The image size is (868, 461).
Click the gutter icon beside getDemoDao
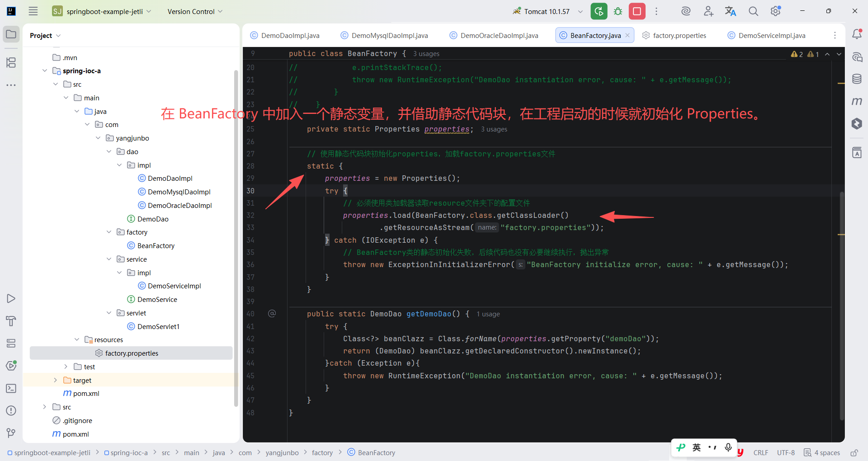coord(272,314)
